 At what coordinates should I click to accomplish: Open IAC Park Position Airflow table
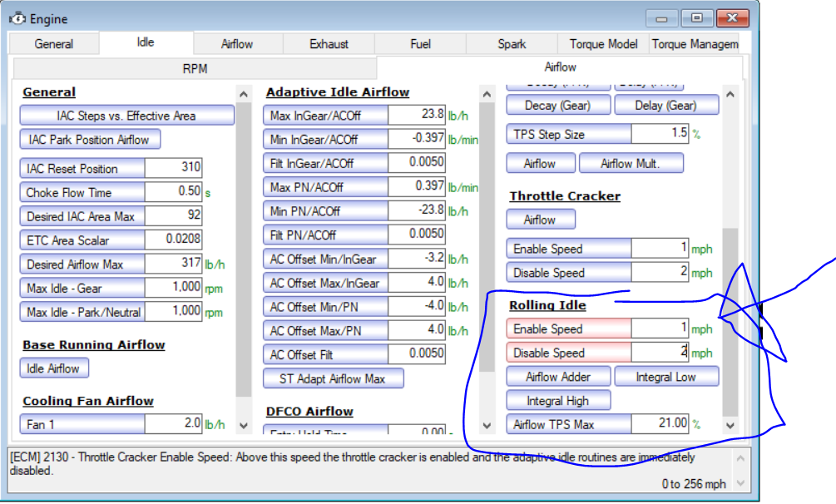(x=90, y=140)
